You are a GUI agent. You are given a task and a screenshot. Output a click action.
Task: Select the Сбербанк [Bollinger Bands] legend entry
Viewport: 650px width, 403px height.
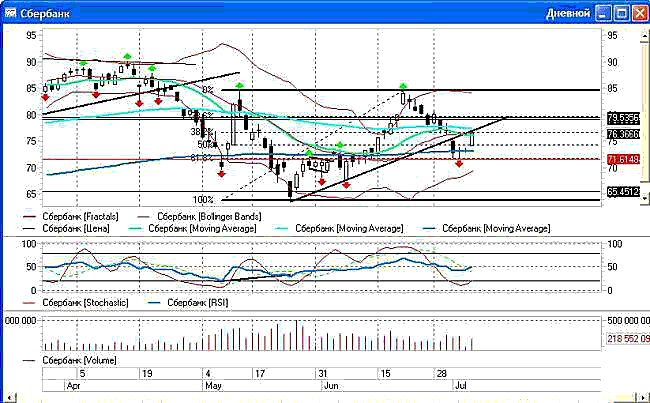tap(199, 216)
